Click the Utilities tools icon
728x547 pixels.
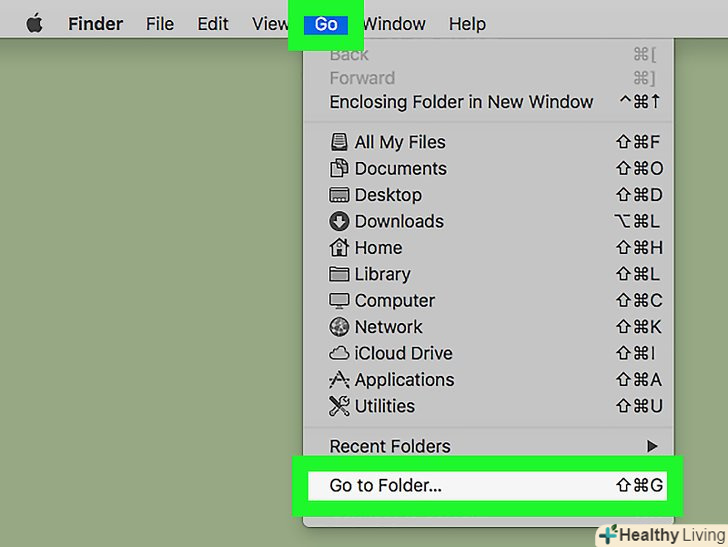339,406
